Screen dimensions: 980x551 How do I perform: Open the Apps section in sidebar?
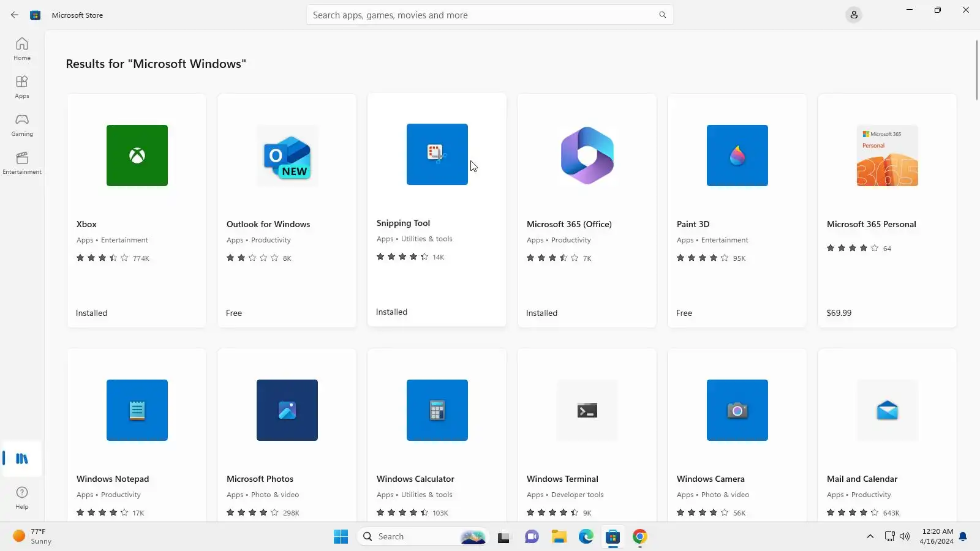tap(22, 87)
